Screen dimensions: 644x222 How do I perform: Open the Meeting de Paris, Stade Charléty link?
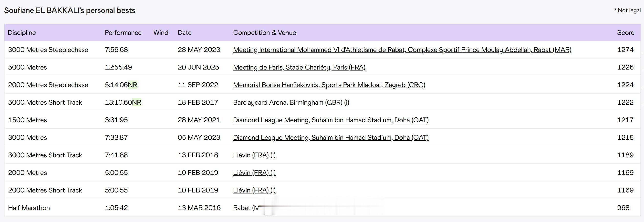click(x=299, y=67)
